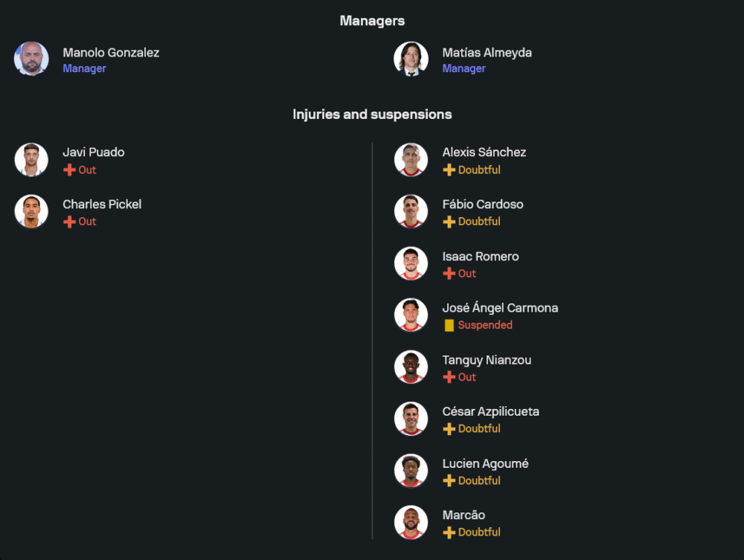Screen dimensions: 744x560
Task: Open José Ángel Carmona's player name
Action: pos(500,308)
